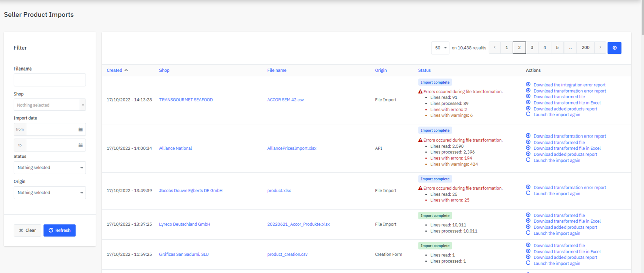Viewport: 644px width, 273px height.
Task: Click download icon for Alliance National transformed file
Action: (x=528, y=142)
